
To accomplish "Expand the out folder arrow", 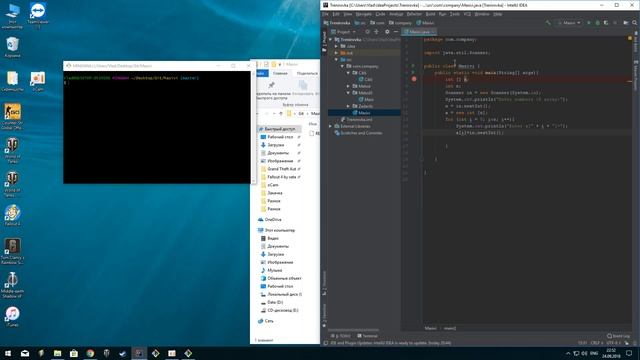I will click(336, 53).
